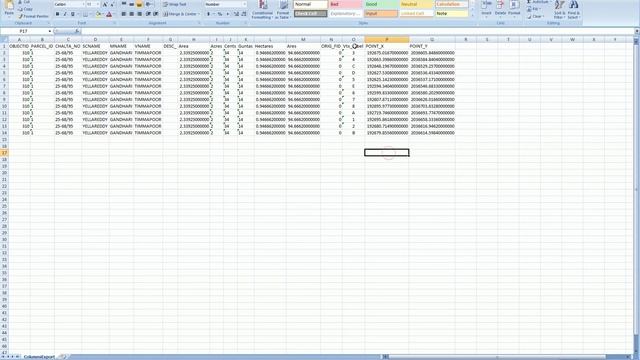Apply Accounting number format
Image resolution: width=640 pixels, height=360 pixels.
pyautogui.click(x=210, y=14)
